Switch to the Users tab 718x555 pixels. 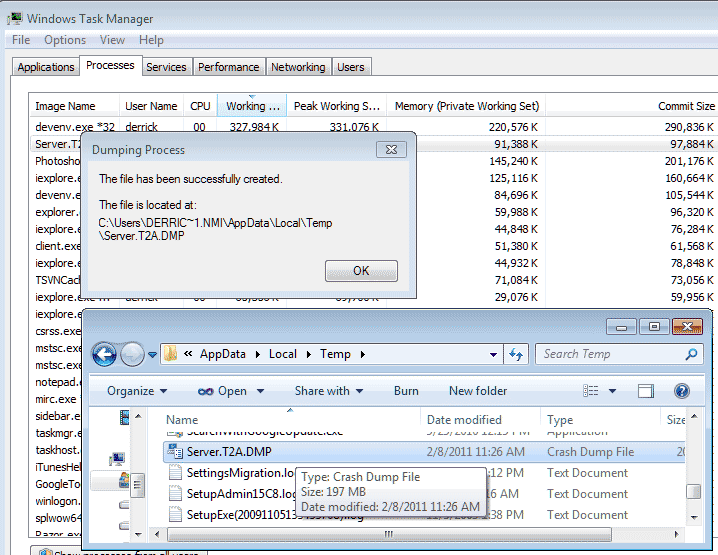coord(351,67)
